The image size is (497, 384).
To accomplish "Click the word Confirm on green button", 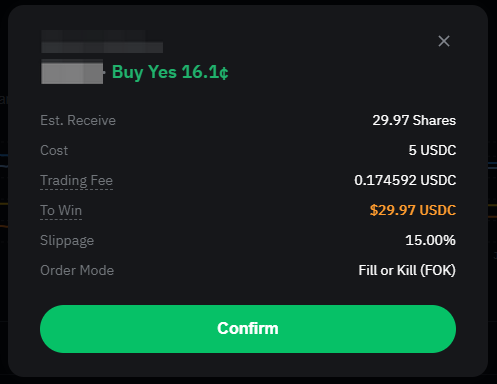I will click(248, 329).
